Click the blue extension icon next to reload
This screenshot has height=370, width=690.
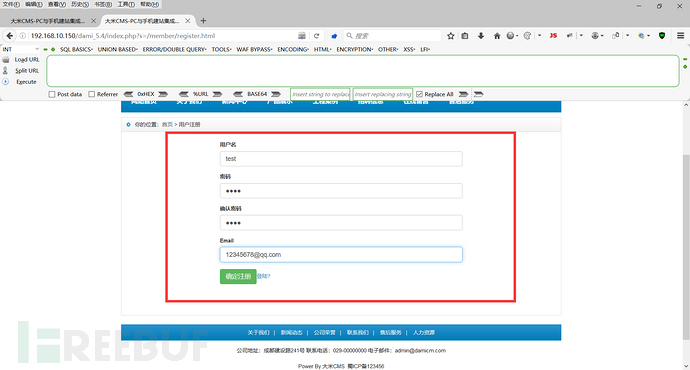(x=334, y=36)
